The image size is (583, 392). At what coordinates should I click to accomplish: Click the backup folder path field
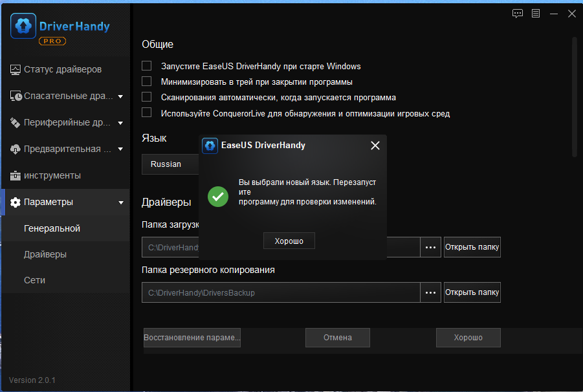coord(281,292)
